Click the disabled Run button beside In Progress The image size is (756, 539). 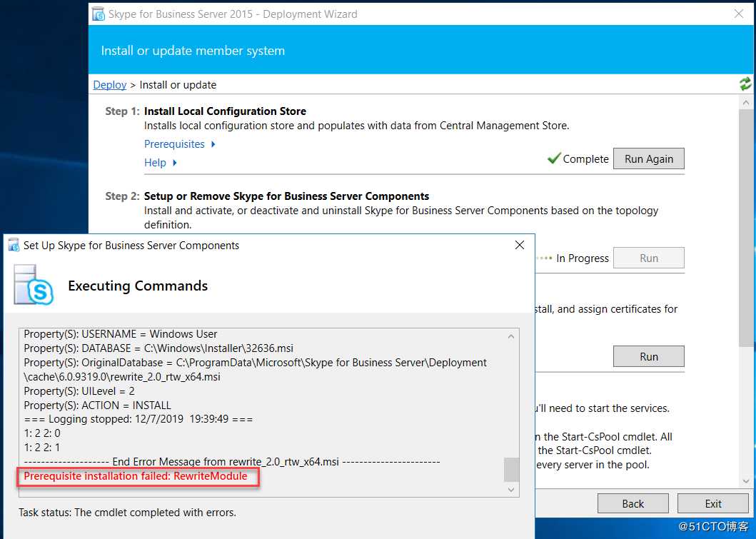click(648, 258)
